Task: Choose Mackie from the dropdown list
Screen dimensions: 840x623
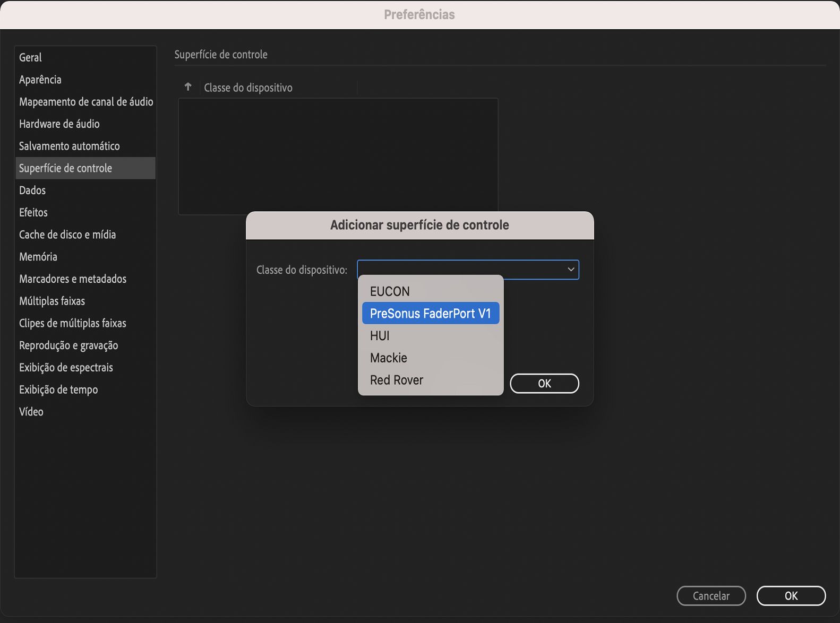Action: coord(431,358)
